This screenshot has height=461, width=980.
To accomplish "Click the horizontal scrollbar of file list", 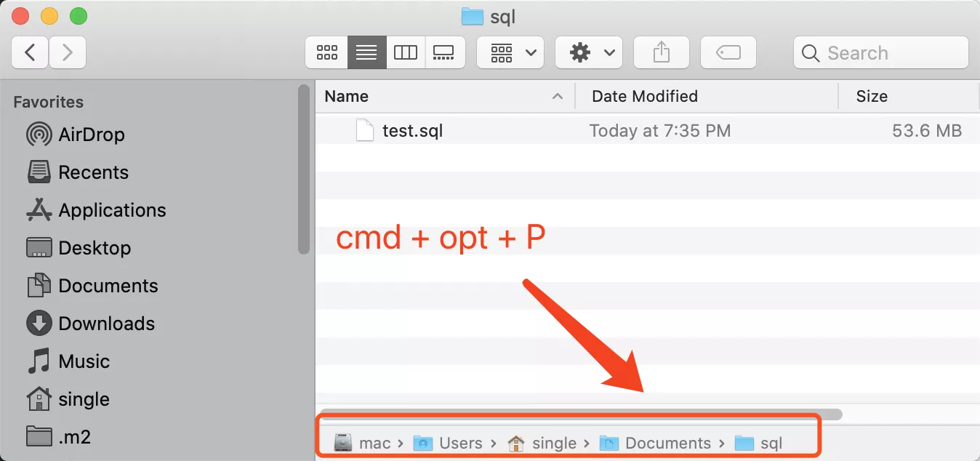I will click(x=580, y=414).
